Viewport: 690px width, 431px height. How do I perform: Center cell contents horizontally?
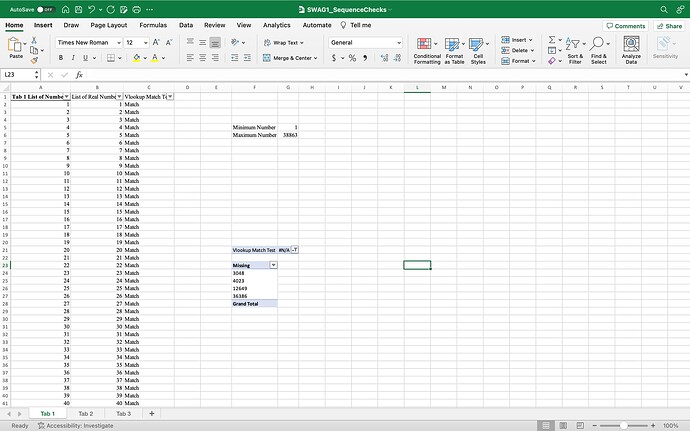coord(202,58)
